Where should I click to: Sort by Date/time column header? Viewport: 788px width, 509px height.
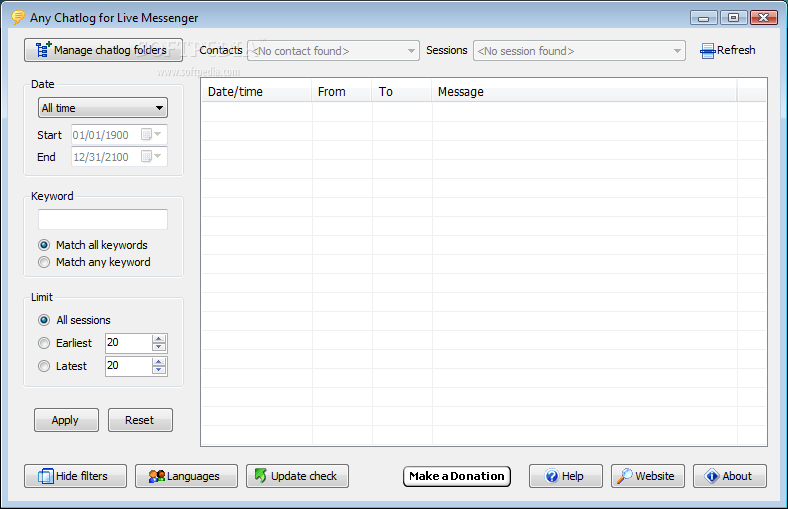pos(257,92)
